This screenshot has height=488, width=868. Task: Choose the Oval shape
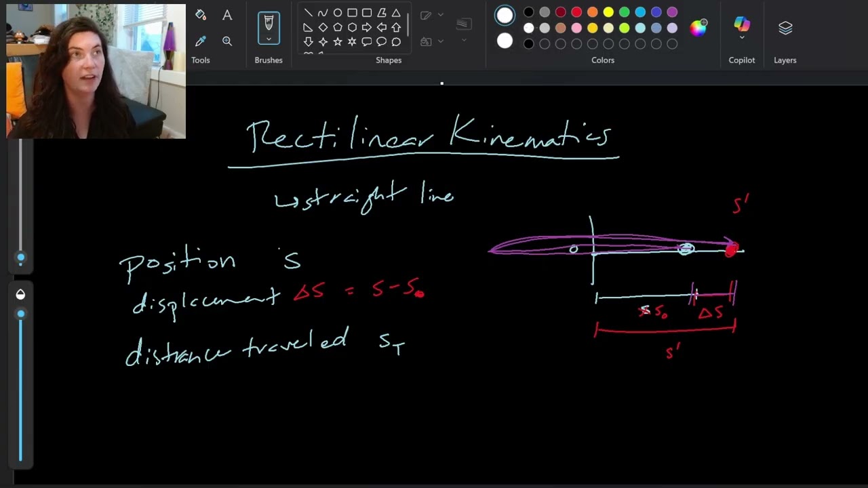pyautogui.click(x=337, y=13)
